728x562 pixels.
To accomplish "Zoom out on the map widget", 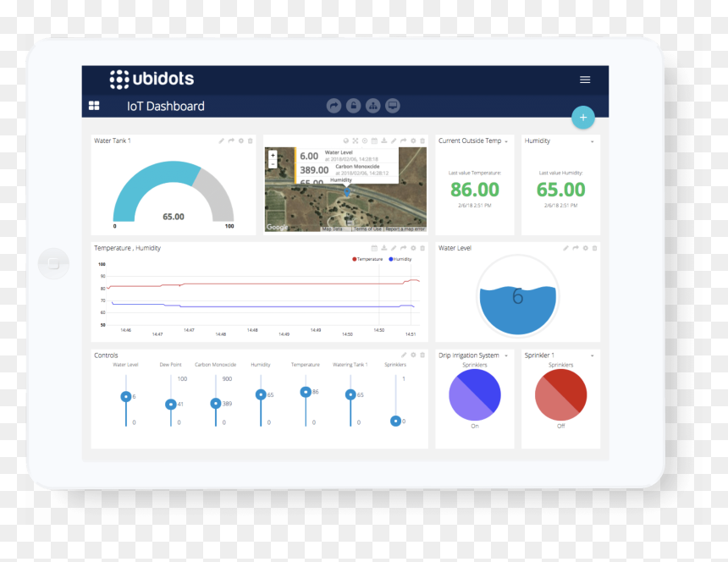I will click(x=273, y=164).
